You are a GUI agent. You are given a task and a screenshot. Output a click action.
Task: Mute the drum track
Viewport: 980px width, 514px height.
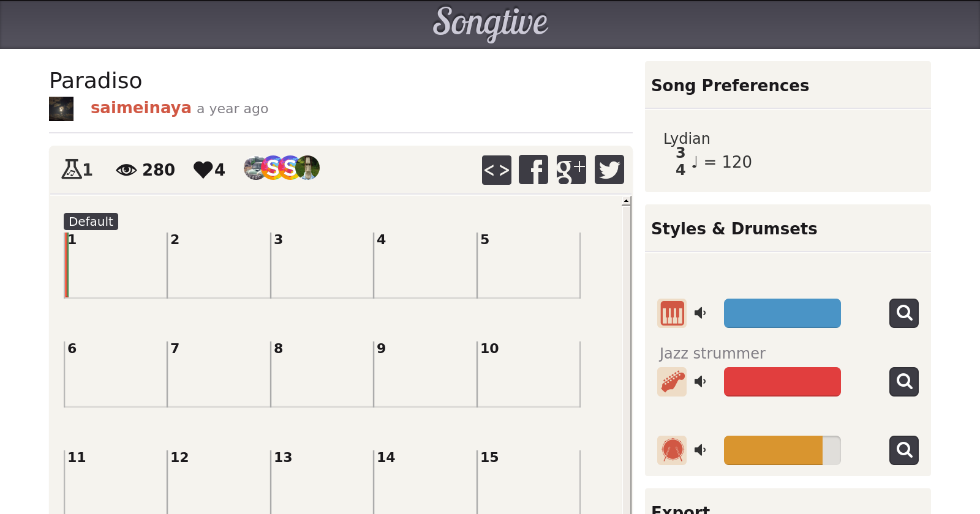point(701,450)
